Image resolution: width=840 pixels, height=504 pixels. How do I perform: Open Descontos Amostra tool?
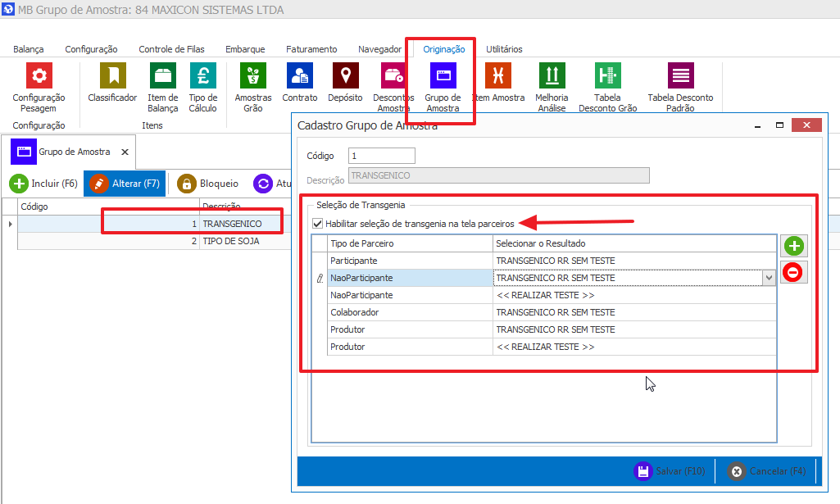pyautogui.click(x=393, y=88)
